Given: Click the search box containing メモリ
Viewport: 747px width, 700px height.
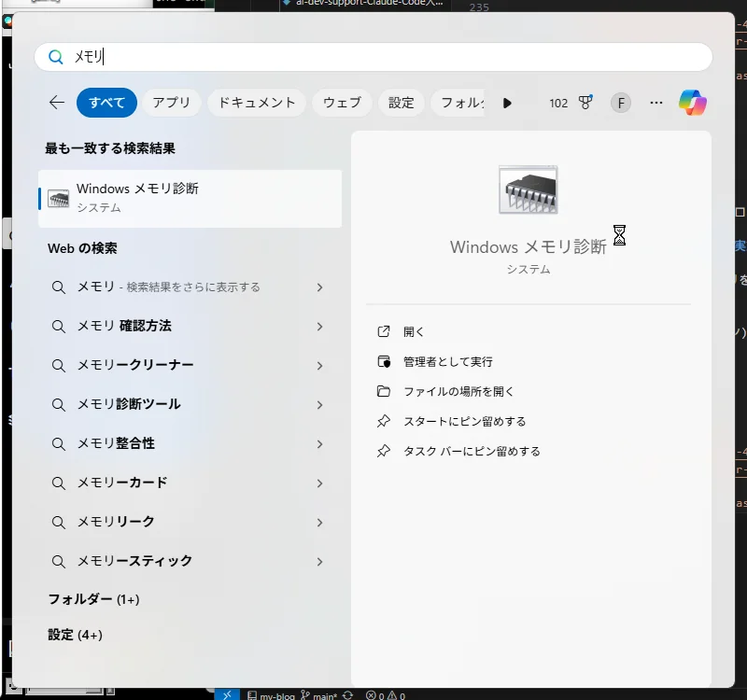Looking at the screenshot, I should [x=373, y=57].
